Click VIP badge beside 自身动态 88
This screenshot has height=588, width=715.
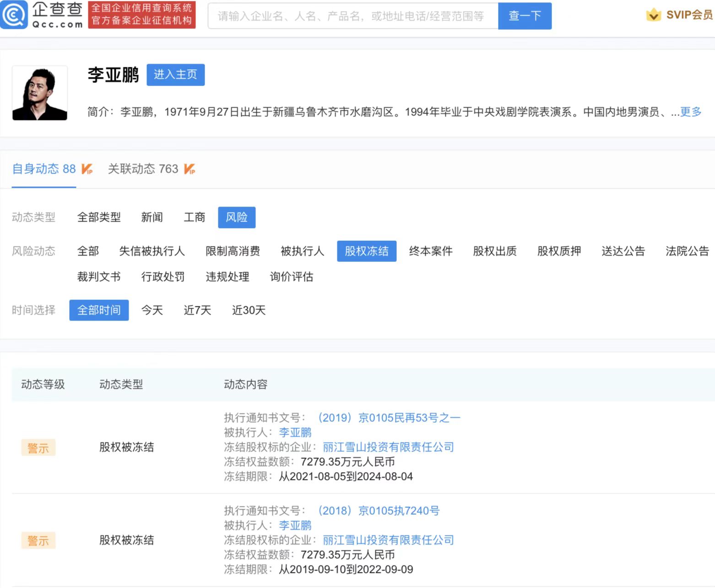tap(87, 169)
